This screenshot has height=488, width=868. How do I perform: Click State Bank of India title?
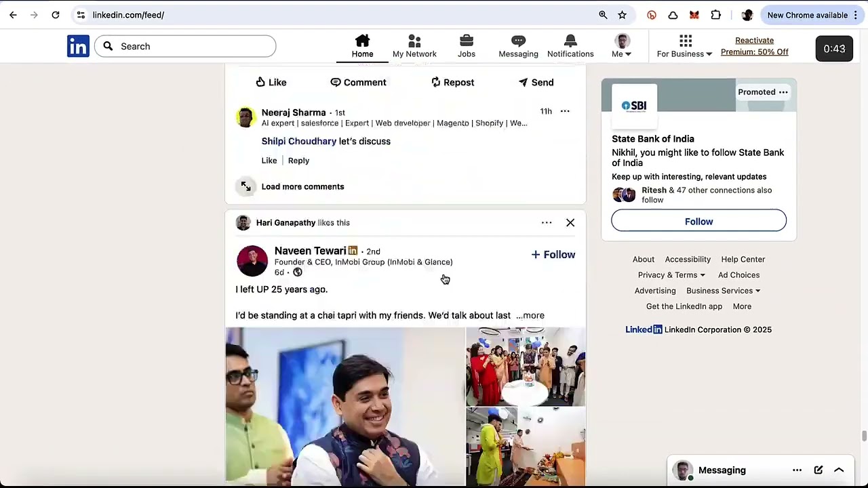coord(653,139)
